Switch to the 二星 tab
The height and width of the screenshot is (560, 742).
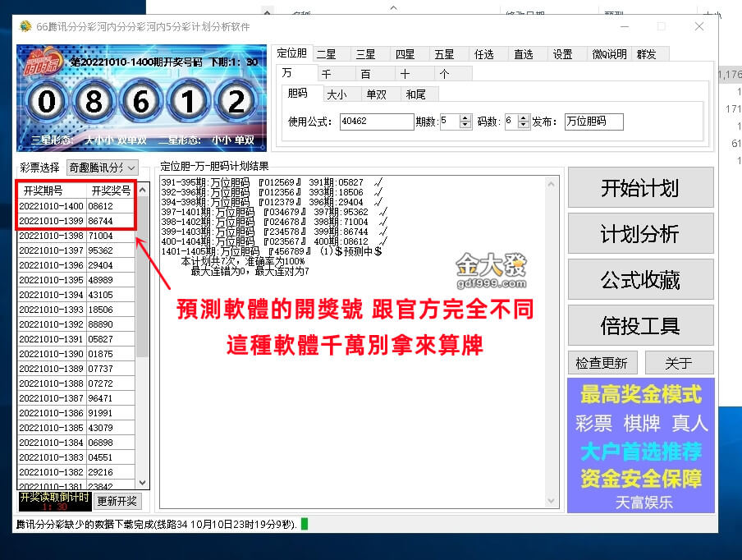pyautogui.click(x=326, y=53)
